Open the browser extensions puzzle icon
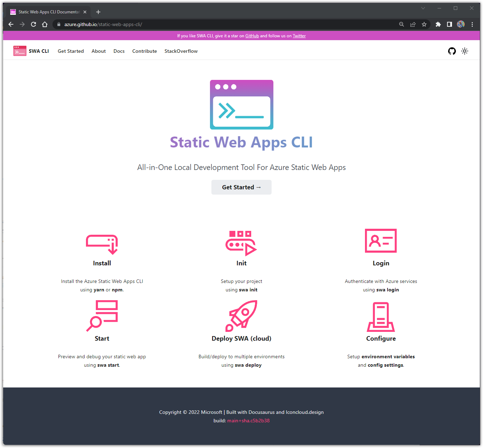The image size is (483, 448). 438,24
